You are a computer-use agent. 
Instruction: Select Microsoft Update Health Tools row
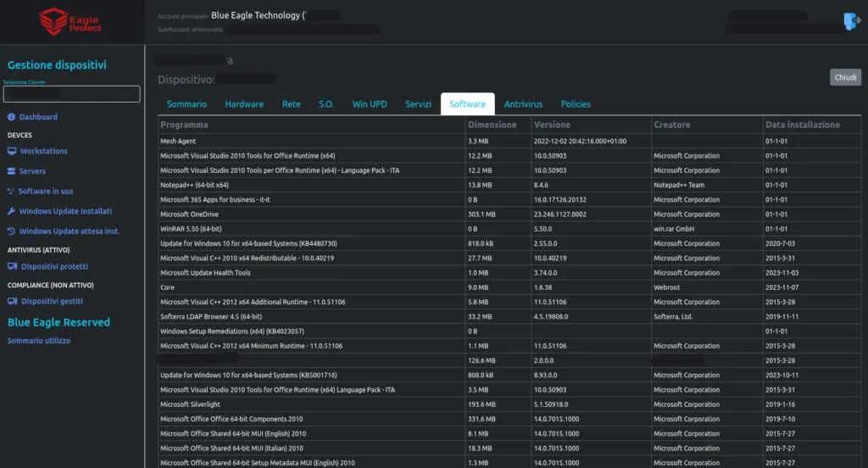[x=509, y=272]
